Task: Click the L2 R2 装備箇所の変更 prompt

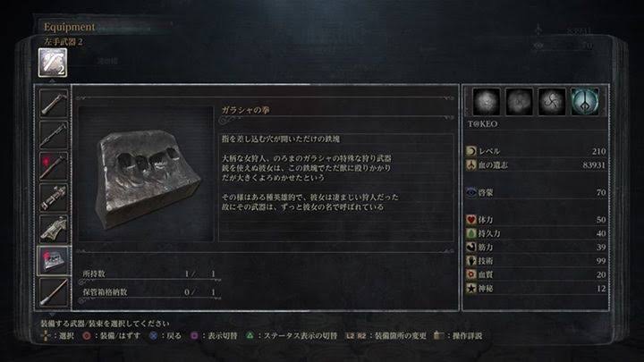Action: [x=386, y=336]
